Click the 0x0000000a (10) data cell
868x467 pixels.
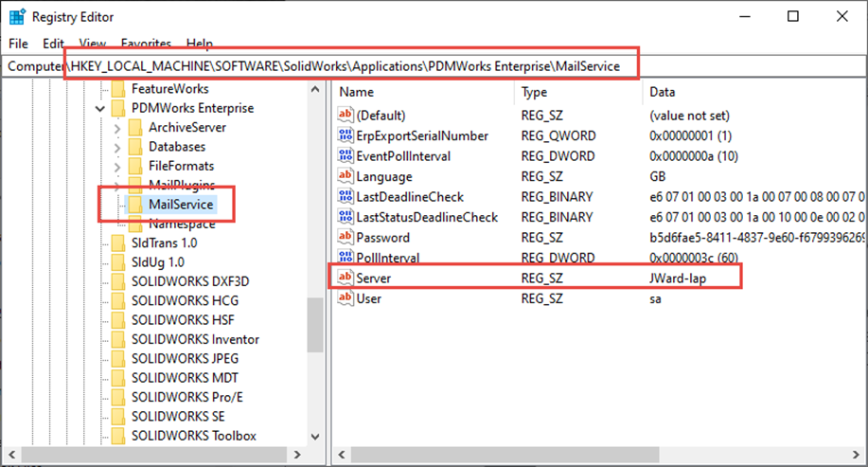point(694,156)
